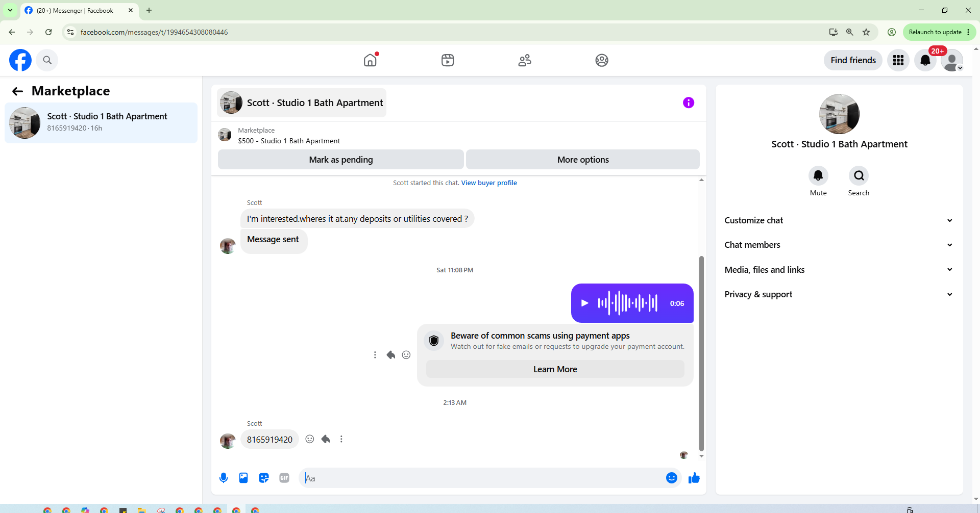Expand the Privacy & support section

pos(839,294)
